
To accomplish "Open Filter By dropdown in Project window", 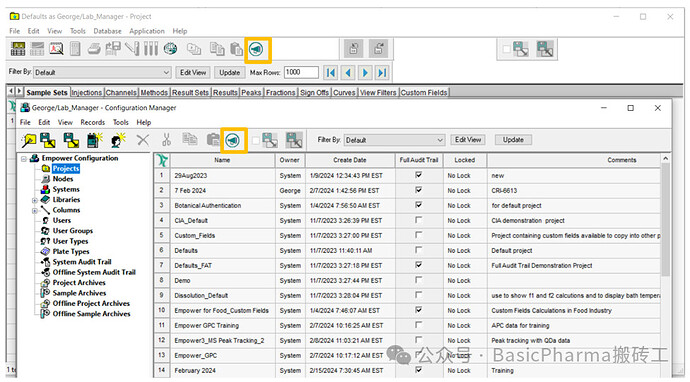I will pos(166,73).
